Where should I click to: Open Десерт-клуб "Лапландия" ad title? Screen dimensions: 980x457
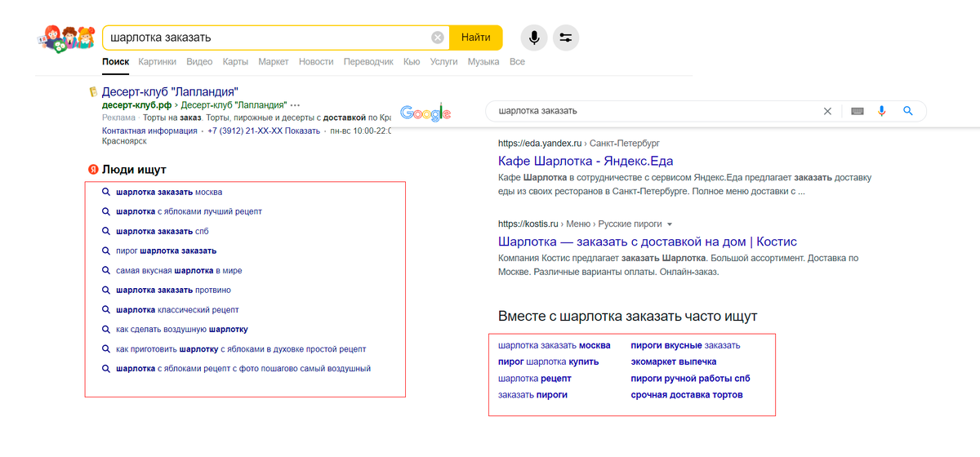pos(170,91)
